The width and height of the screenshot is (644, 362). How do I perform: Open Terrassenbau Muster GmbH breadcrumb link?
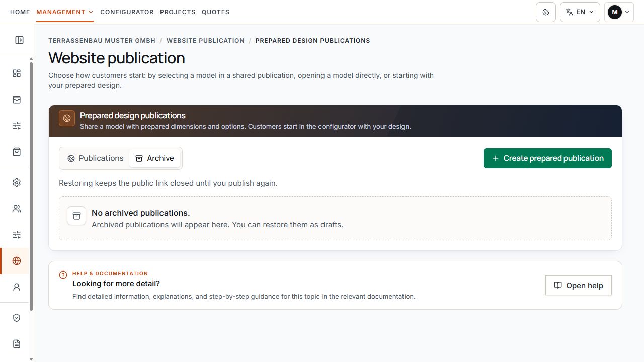click(102, 41)
